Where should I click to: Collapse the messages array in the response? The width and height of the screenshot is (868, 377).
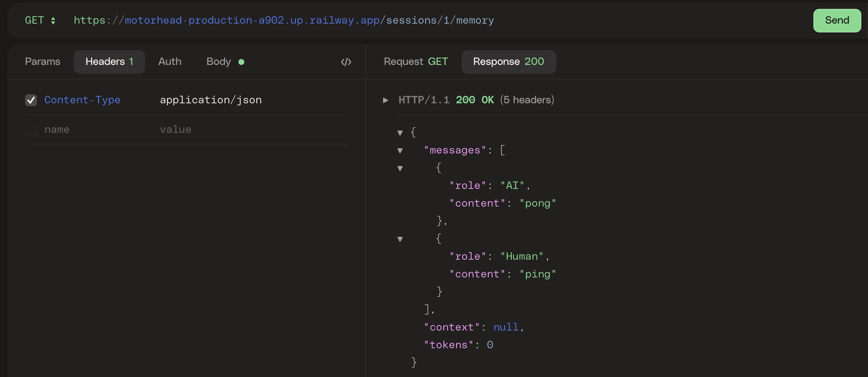(x=400, y=151)
